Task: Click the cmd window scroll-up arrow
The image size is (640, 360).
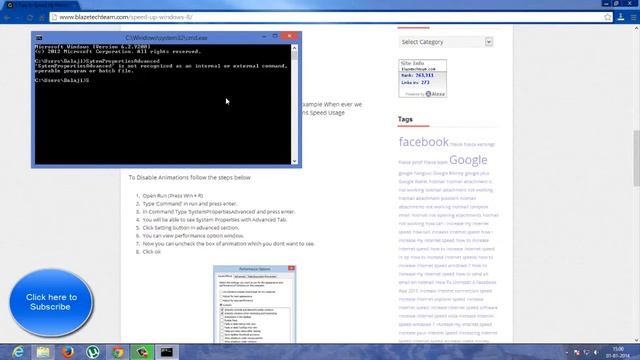Action: 294,48
